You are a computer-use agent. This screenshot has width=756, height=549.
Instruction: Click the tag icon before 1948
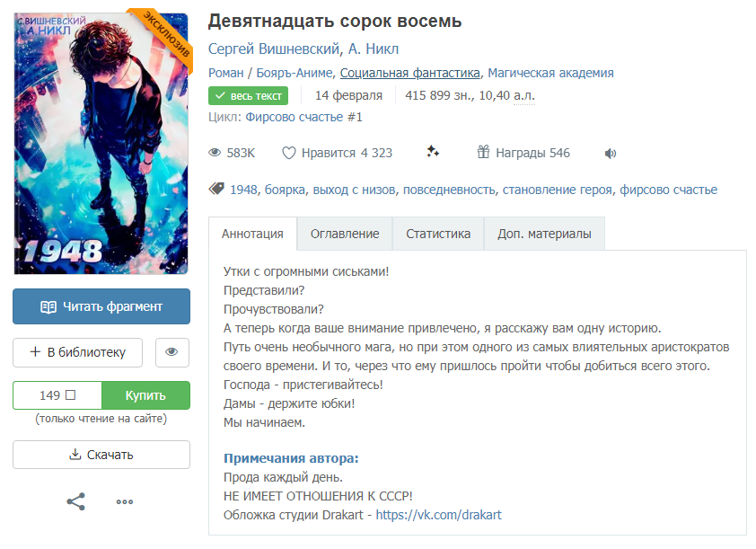coord(216,189)
